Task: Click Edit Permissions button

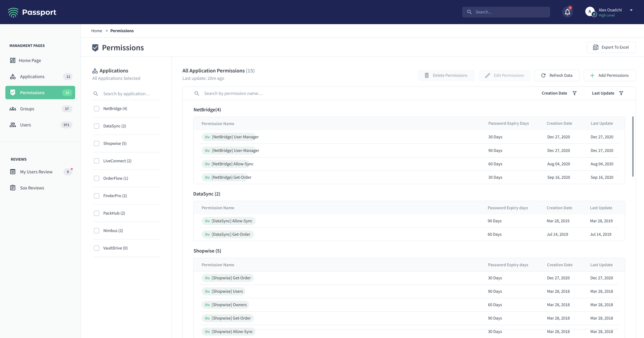Action: [x=505, y=75]
